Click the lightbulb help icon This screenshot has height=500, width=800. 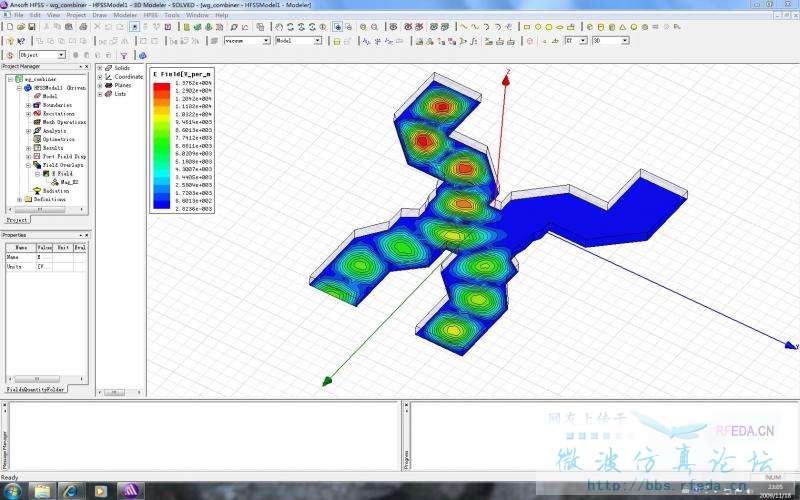(x=10, y=41)
